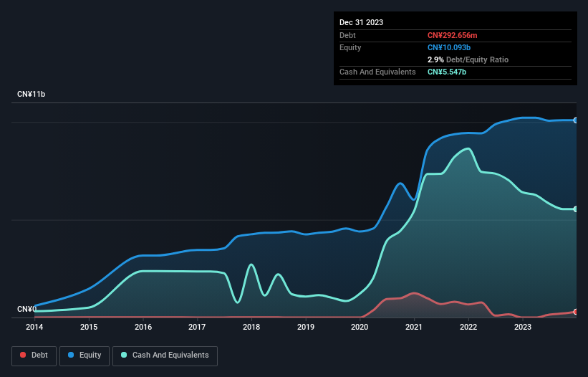Click the 2017 x-axis label
The image size is (588, 377).
[x=197, y=327]
